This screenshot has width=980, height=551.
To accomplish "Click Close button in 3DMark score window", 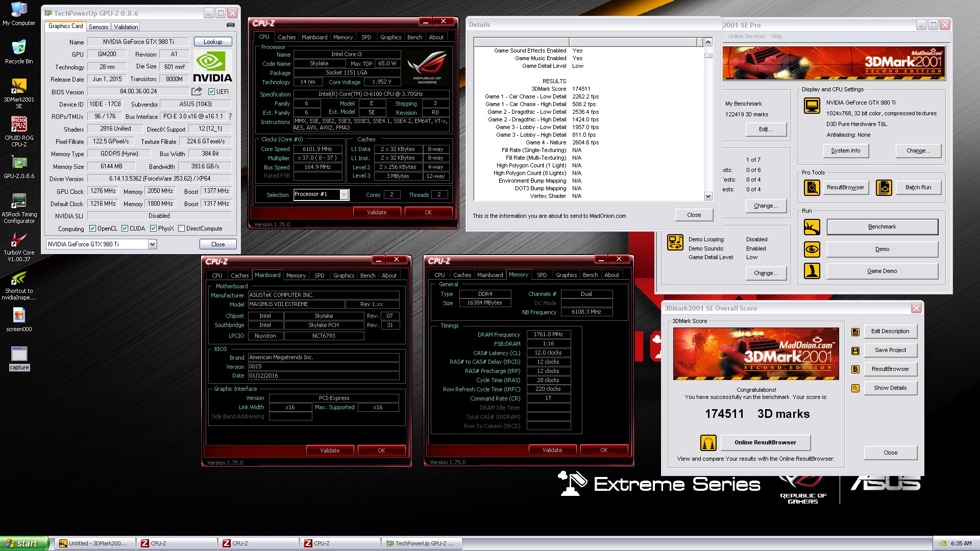I will click(890, 453).
